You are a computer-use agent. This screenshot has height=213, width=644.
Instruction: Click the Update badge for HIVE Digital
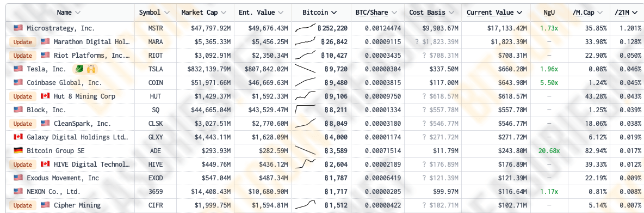[23, 165]
